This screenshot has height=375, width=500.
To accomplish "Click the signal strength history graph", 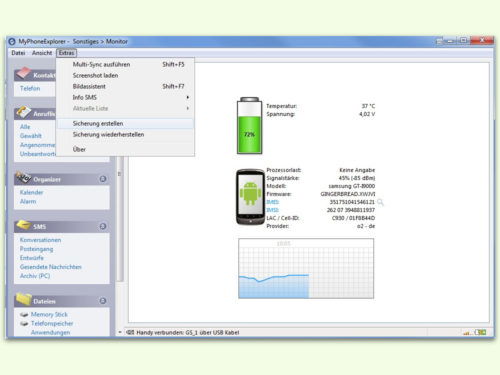I will pos(306,268).
